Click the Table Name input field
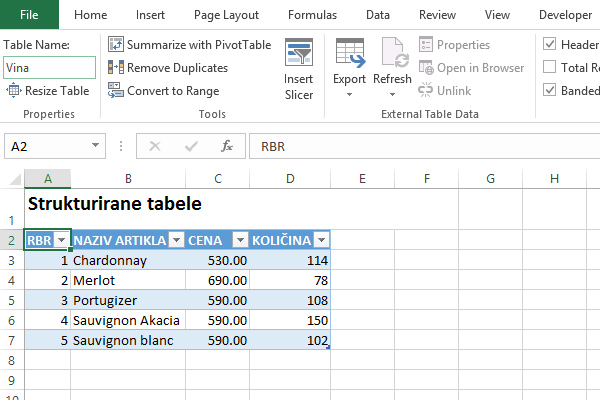 [49, 68]
